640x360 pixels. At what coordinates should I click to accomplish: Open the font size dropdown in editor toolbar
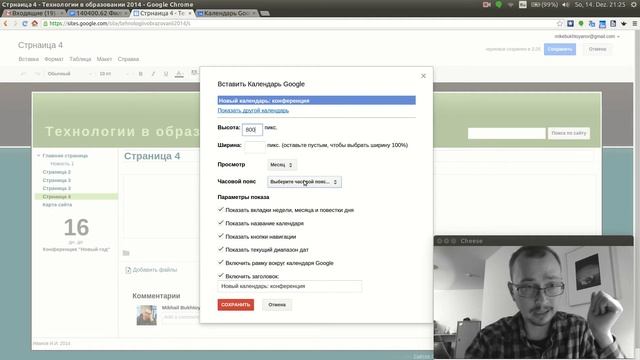[x=113, y=74]
